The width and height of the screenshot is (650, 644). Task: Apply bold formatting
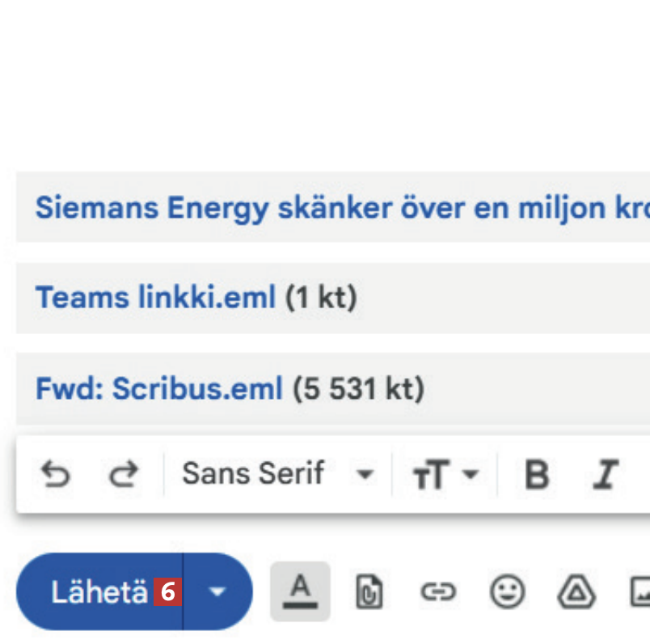tap(536, 475)
